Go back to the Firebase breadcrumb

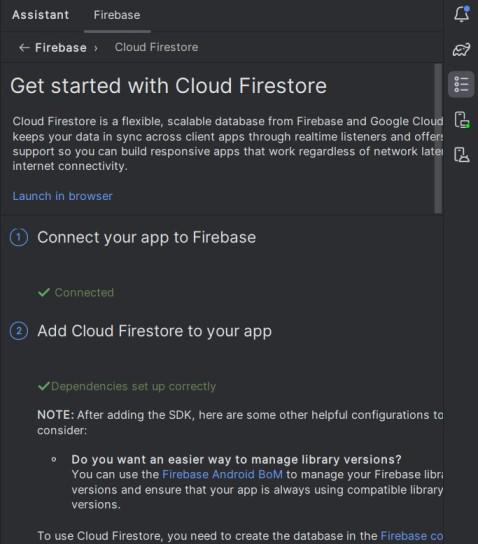(x=61, y=48)
